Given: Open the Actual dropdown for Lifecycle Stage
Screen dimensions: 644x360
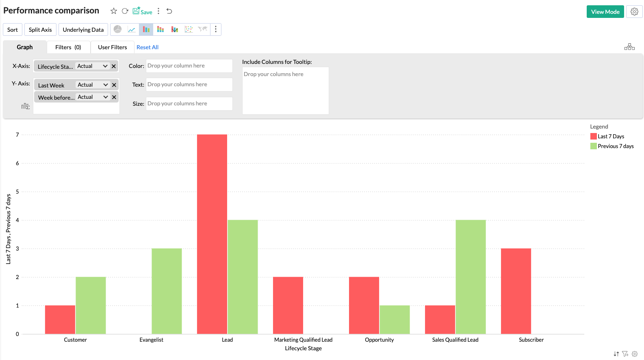Looking at the screenshot, I should click(92, 66).
